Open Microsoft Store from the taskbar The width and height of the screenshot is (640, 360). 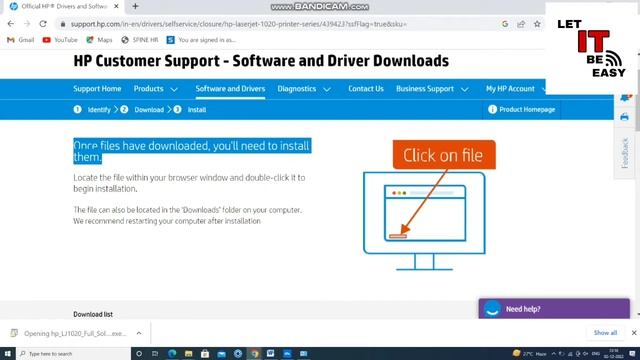205,353
